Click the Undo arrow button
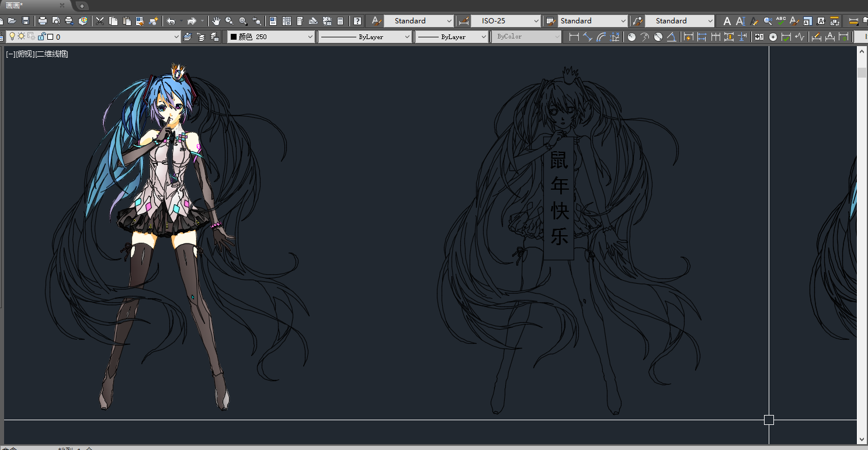 coord(171,21)
